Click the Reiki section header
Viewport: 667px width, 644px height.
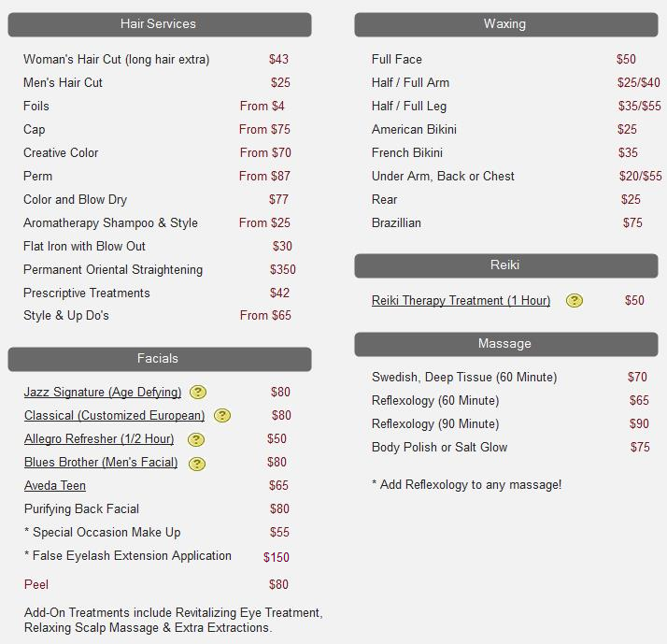[505, 265]
